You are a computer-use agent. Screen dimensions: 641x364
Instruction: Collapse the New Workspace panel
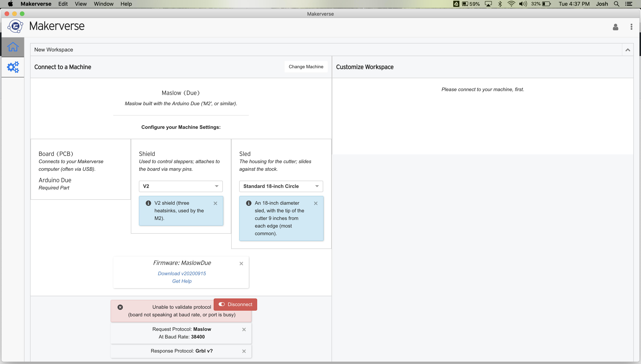(628, 50)
